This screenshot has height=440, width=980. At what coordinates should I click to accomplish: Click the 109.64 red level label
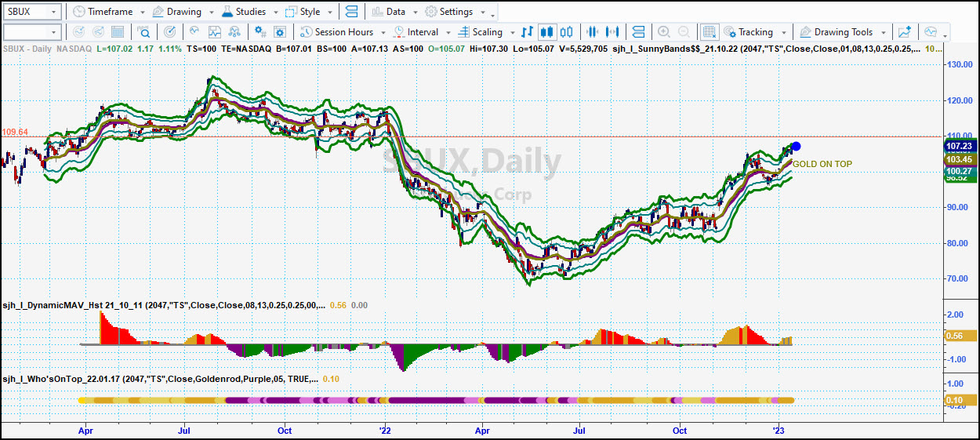(x=15, y=132)
